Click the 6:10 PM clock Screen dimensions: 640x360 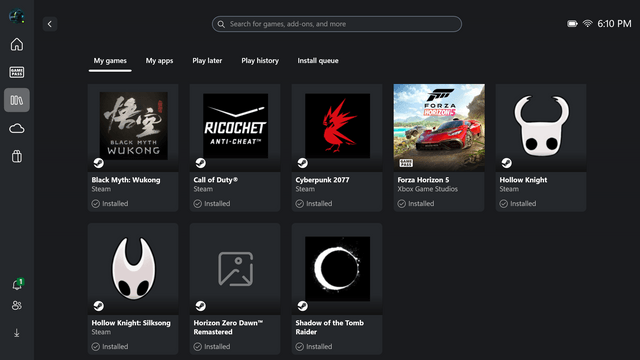click(614, 24)
